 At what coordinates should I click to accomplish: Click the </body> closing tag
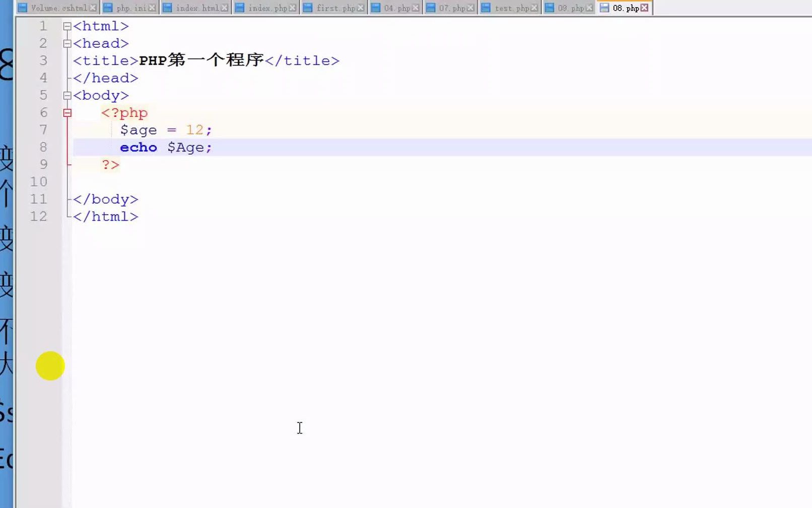click(105, 199)
